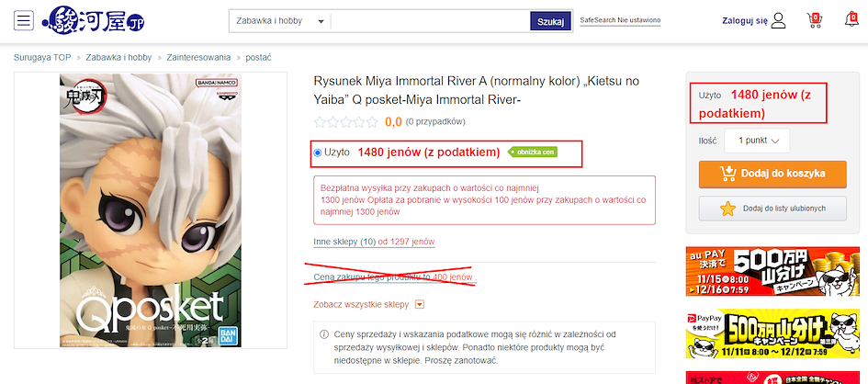Click the Szukaj search button

[x=550, y=21]
